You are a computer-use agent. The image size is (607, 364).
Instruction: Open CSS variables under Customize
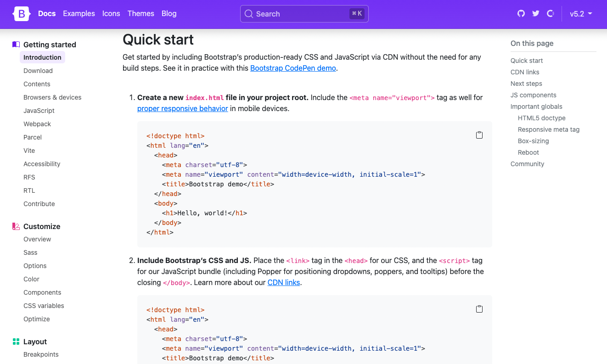44,306
